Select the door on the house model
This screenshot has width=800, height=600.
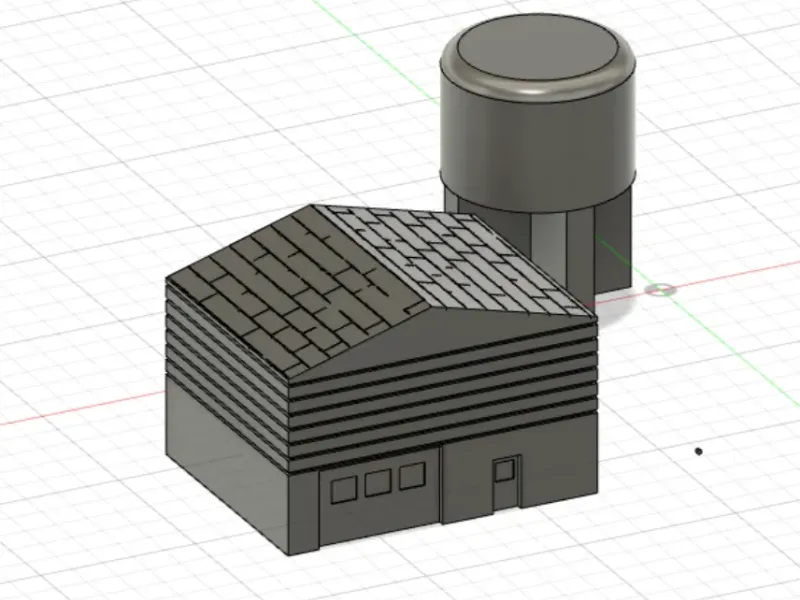click(507, 484)
